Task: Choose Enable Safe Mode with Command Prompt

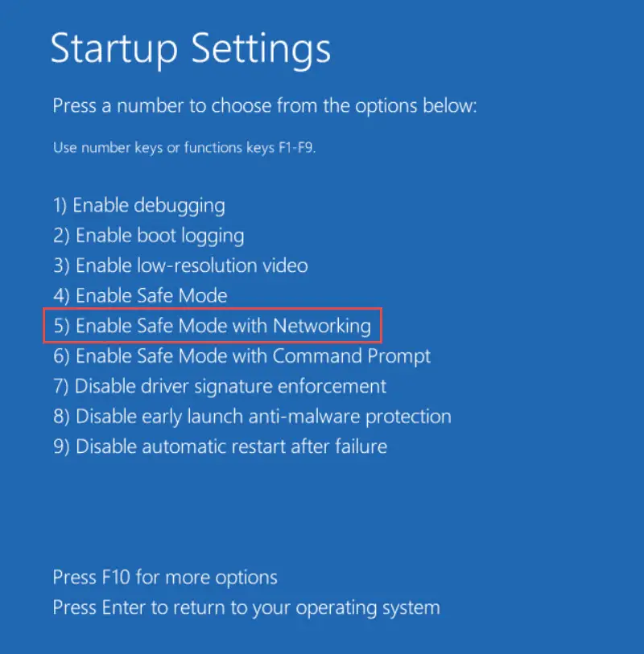Action: pos(242,356)
